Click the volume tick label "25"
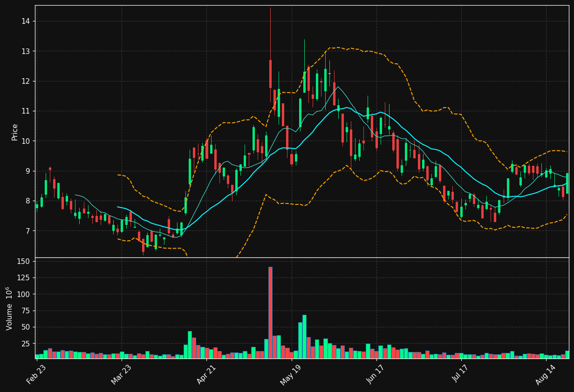The width and height of the screenshot is (574, 392). [25, 344]
